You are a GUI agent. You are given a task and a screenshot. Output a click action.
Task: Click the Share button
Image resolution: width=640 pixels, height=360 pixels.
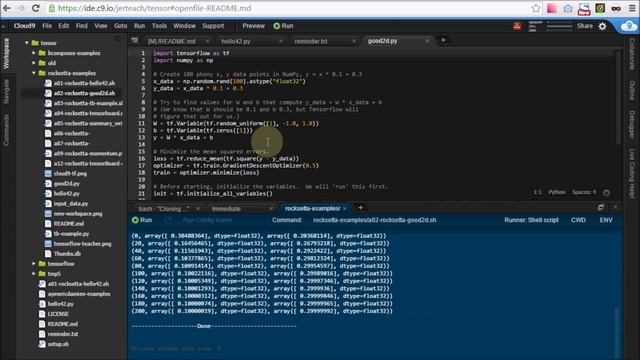(584, 26)
